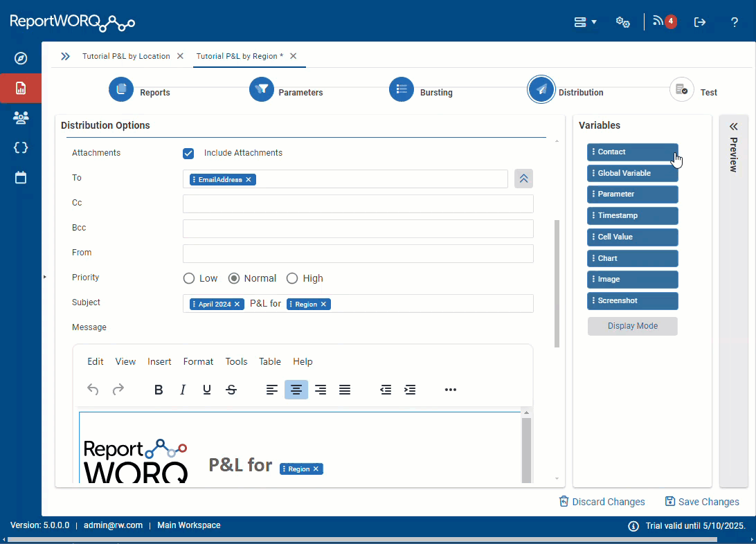756x544 pixels.
Task: Expand left sidebar small arrow handle
Action: point(45,277)
